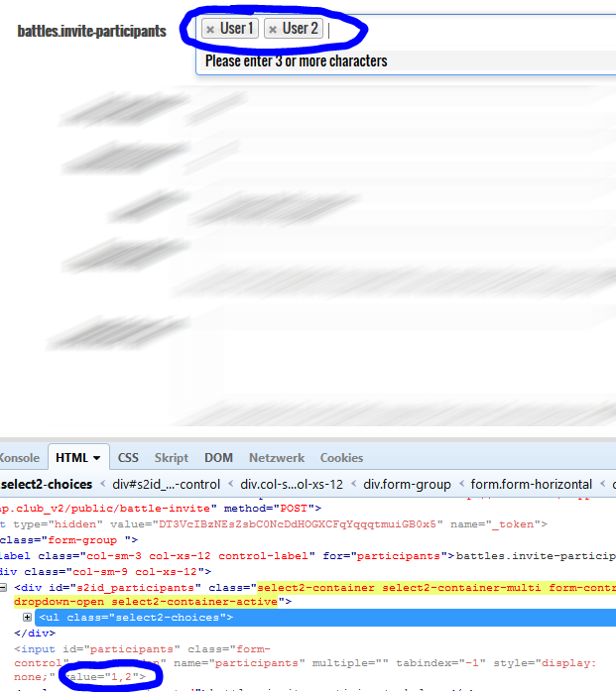
Task: Open the Netzwerk tab
Action: 277,458
